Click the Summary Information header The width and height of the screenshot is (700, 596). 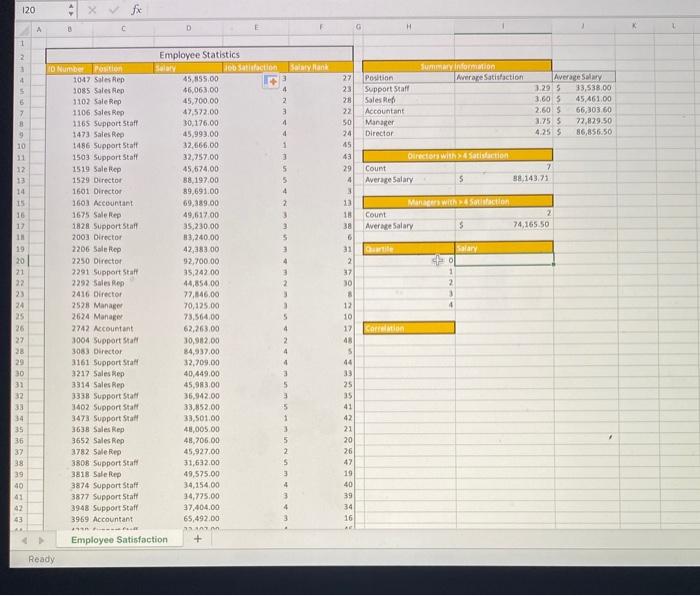(x=457, y=66)
